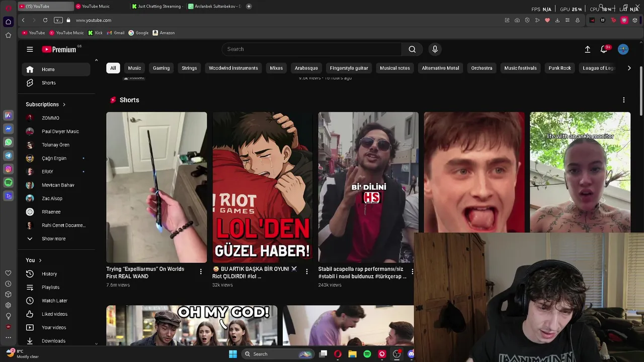Viewport: 644px width, 362px height.
Task: Start voice search with microphone icon
Action: pos(435,49)
